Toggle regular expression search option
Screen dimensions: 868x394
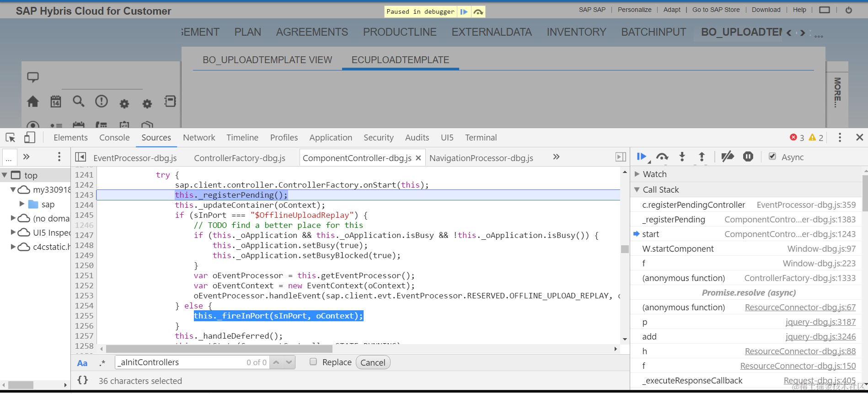[x=102, y=363]
